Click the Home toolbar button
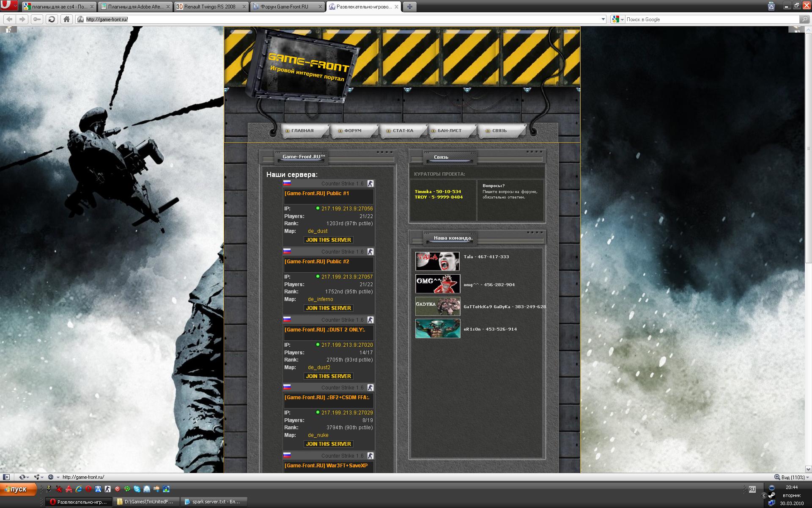The image size is (812, 508). pyautogui.click(x=66, y=19)
